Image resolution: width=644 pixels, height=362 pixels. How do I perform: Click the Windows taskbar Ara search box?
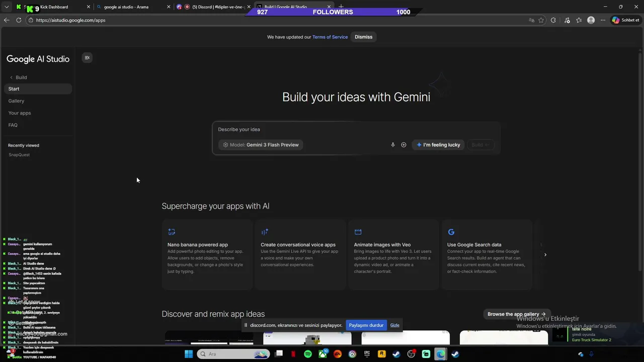tap(234, 354)
